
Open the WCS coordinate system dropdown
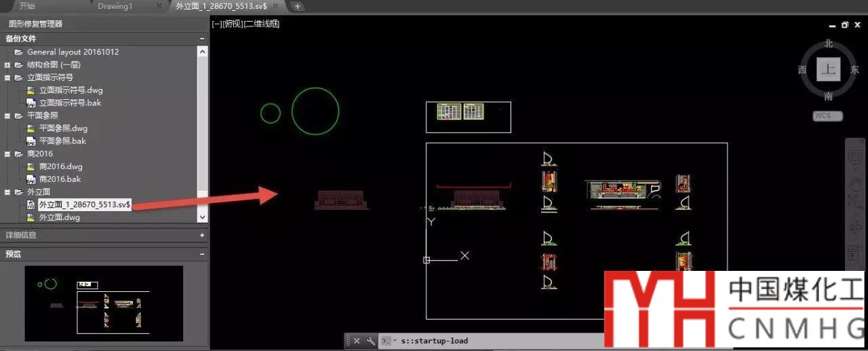[827, 116]
